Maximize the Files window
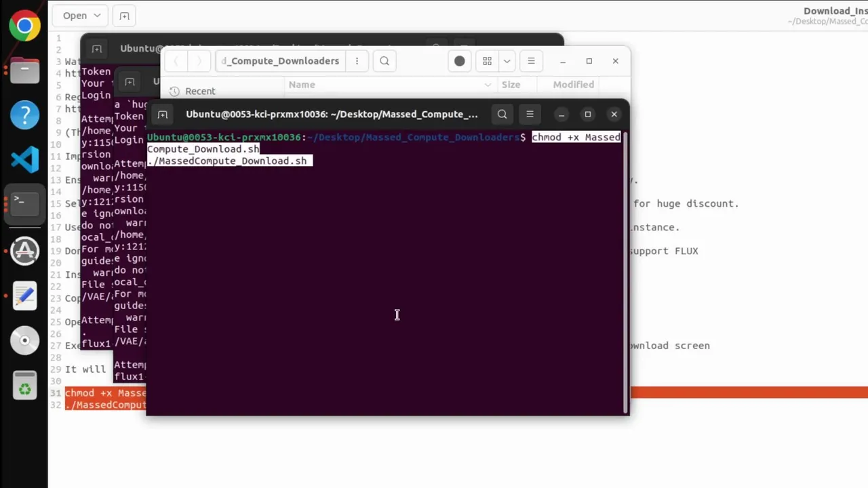This screenshot has height=488, width=868. click(x=589, y=61)
